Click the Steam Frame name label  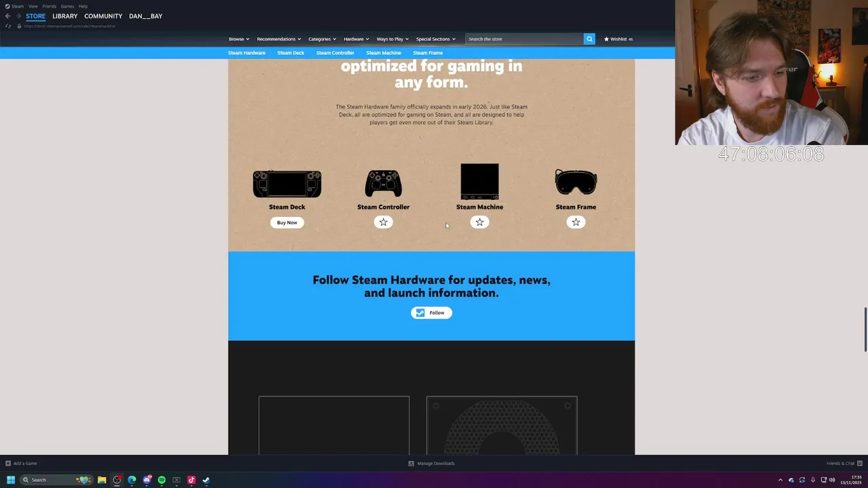click(x=576, y=207)
